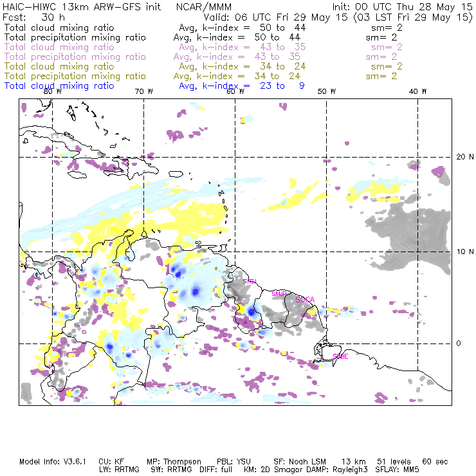Click the pink 'Total precipitation mixing ratio' legend label
The width and height of the screenshot is (476, 476).
coord(75,57)
